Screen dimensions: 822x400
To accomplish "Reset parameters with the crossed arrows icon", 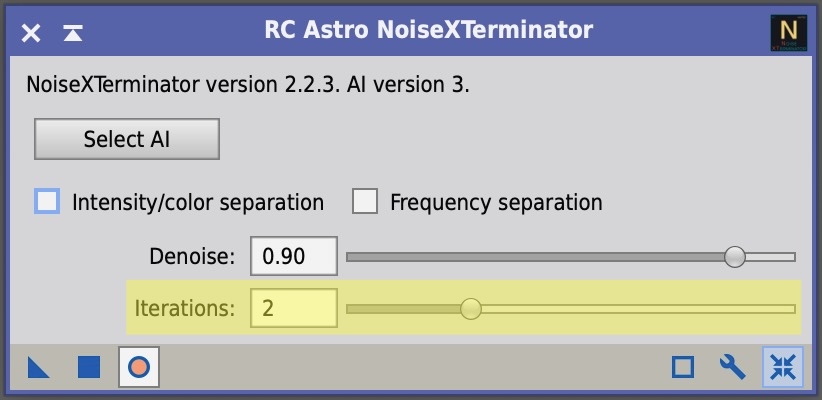I will (x=783, y=367).
